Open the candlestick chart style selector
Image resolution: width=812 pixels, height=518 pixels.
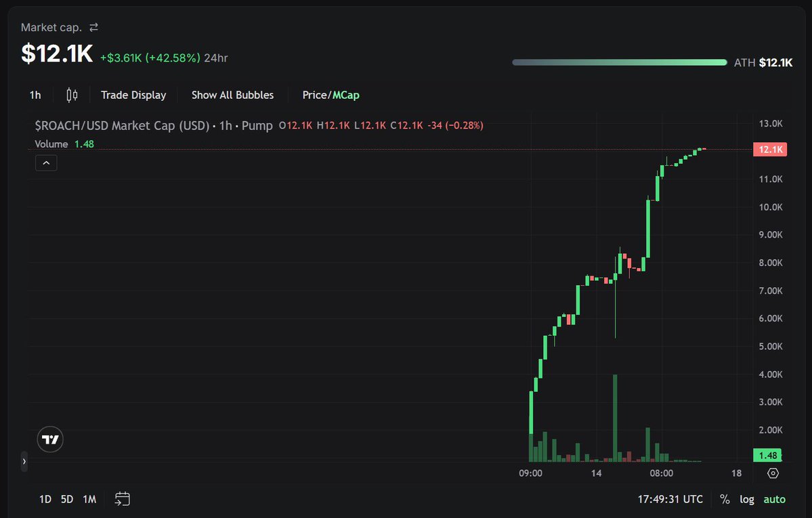[x=72, y=95]
